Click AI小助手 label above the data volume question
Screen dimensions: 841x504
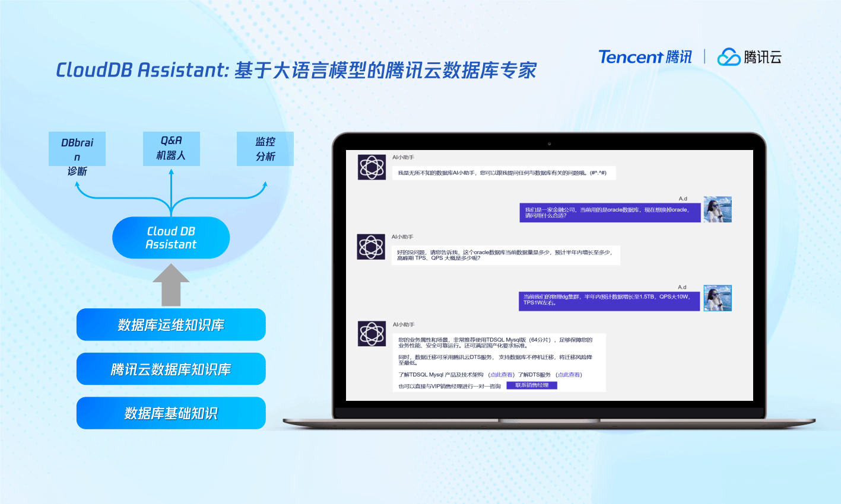click(402, 237)
